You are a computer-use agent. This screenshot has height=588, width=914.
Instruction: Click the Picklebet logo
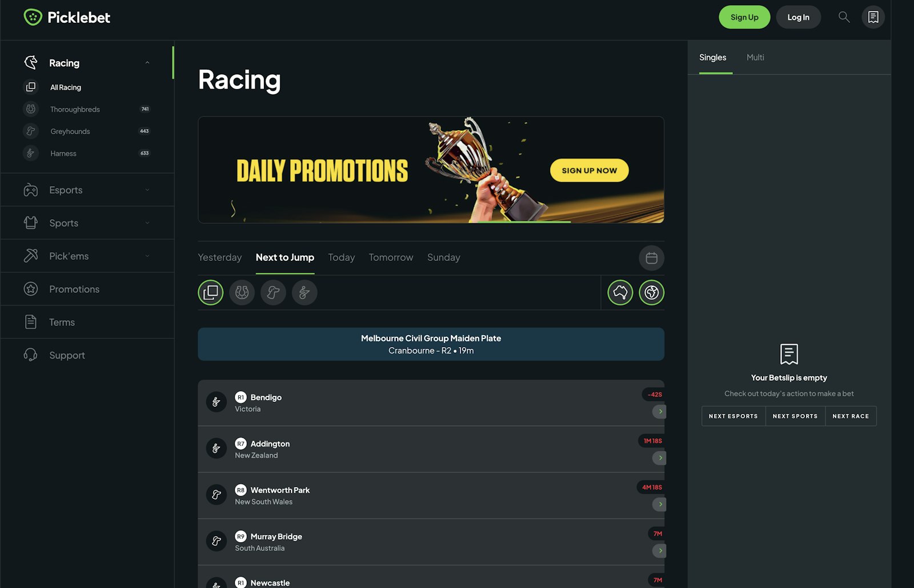(67, 17)
